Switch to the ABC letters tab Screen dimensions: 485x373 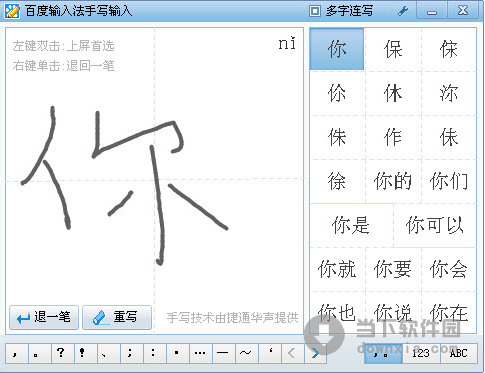[459, 353]
